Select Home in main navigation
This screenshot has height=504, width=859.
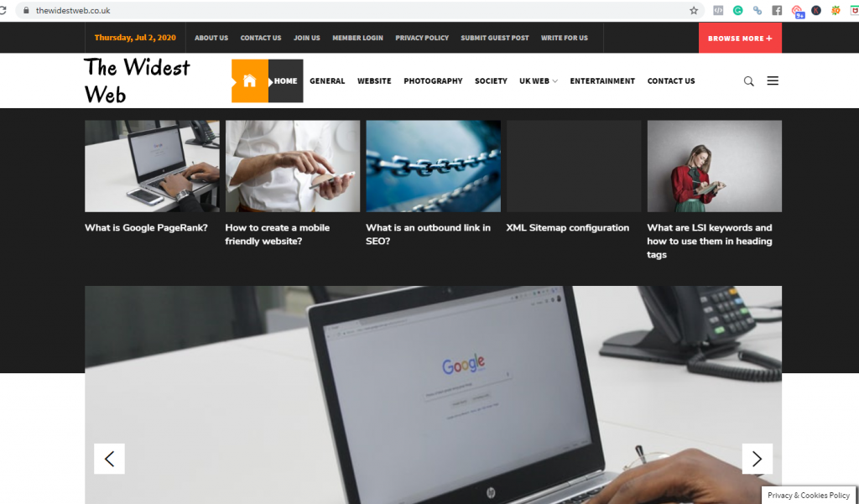click(x=285, y=81)
